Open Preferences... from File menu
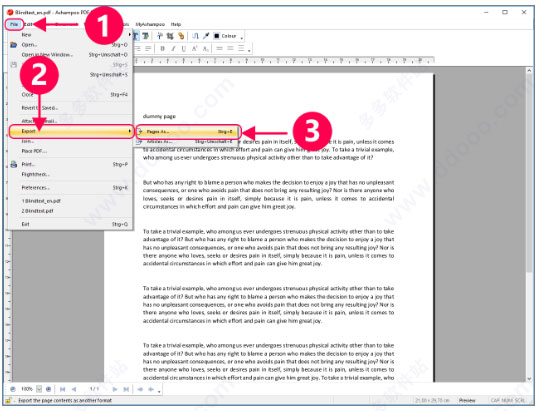Image resolution: width=541 pixels, height=411 pixels. pos(70,188)
